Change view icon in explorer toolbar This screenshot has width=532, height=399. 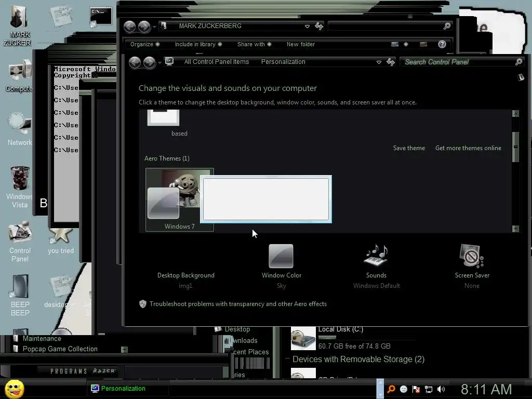click(x=395, y=44)
